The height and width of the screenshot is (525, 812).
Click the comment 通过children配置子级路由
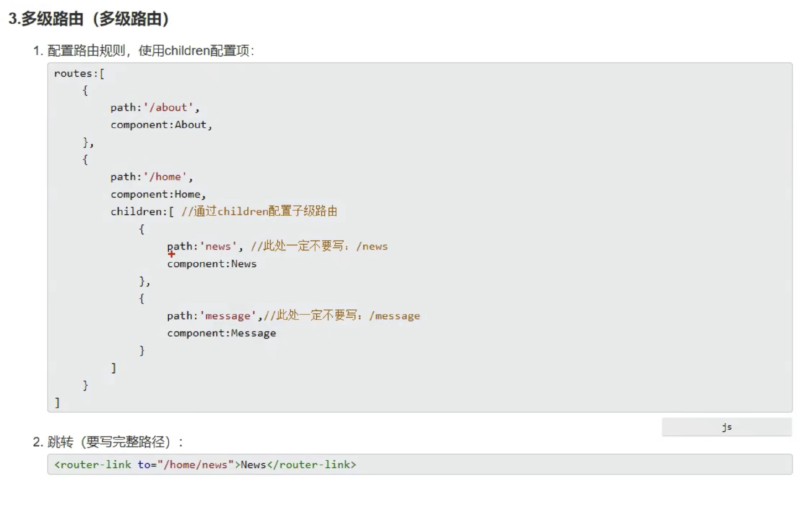[x=259, y=211]
